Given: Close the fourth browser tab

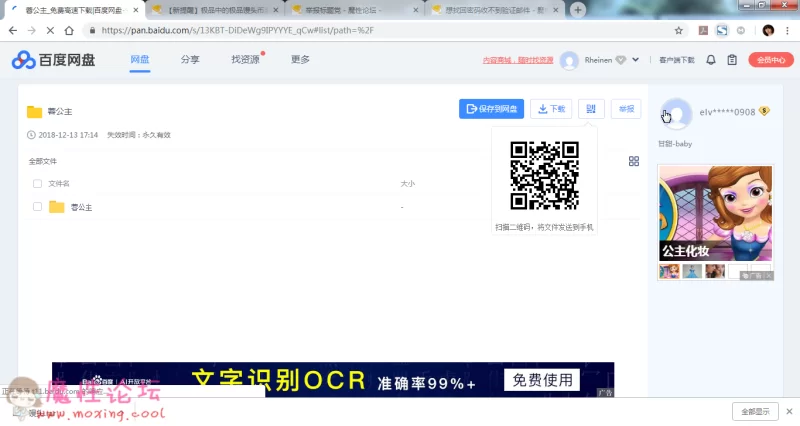Looking at the screenshot, I should pos(556,10).
